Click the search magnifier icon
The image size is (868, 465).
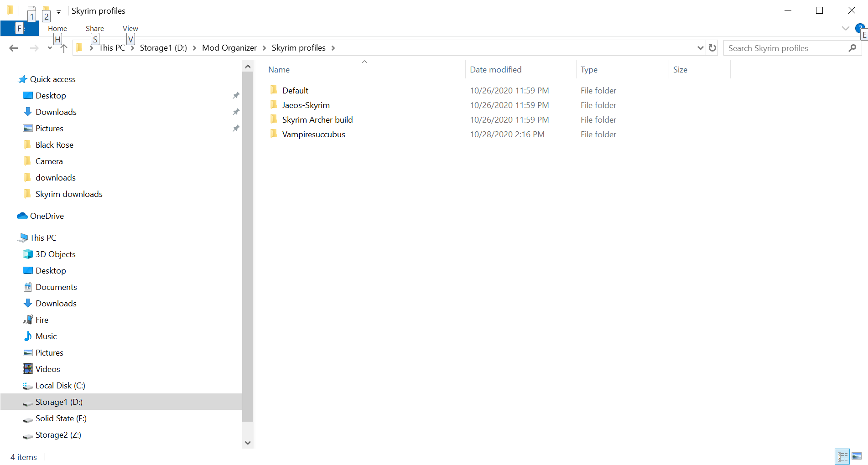tap(852, 48)
